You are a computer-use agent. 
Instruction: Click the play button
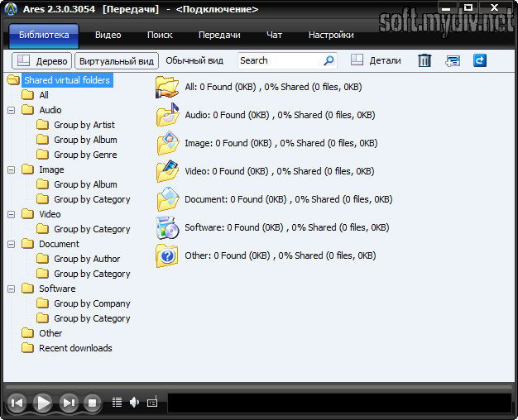click(x=43, y=403)
